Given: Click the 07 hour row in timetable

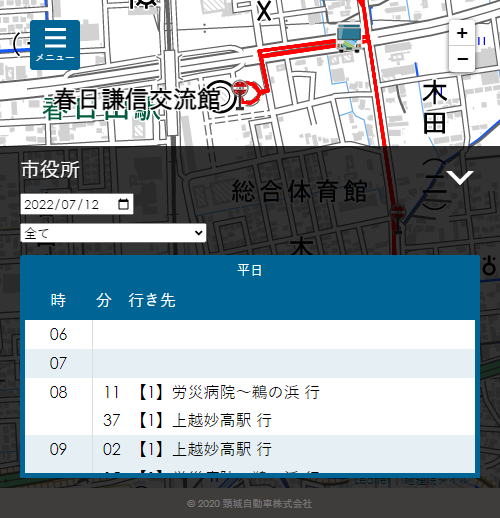Looking at the screenshot, I should (x=250, y=363).
